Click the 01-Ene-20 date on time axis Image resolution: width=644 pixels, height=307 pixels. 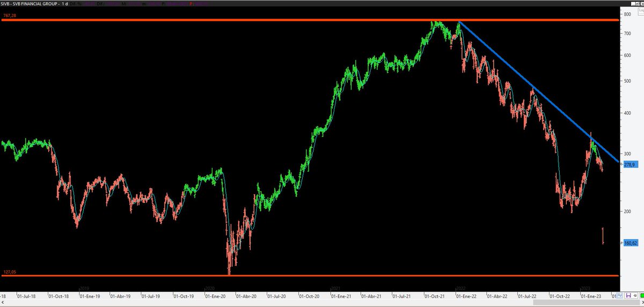pyautogui.click(x=214, y=295)
